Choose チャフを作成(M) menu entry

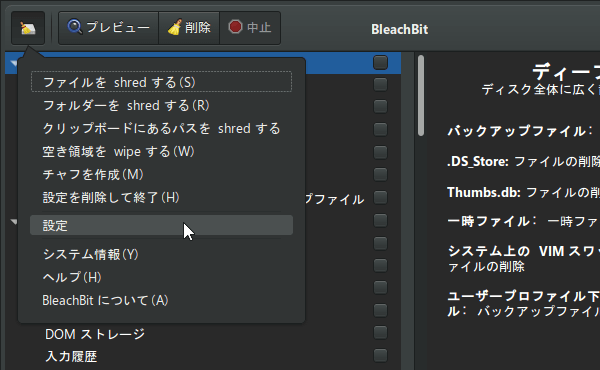click(x=161, y=174)
